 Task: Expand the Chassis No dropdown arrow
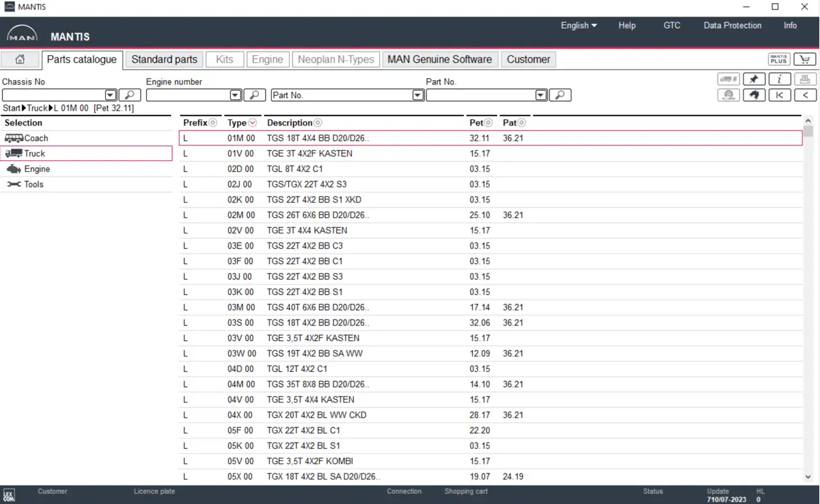pos(110,95)
